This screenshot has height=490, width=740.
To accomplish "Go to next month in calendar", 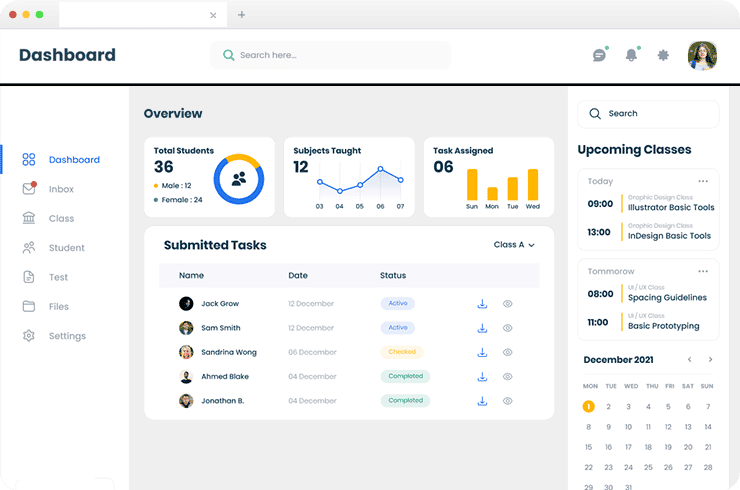I will coord(710,359).
